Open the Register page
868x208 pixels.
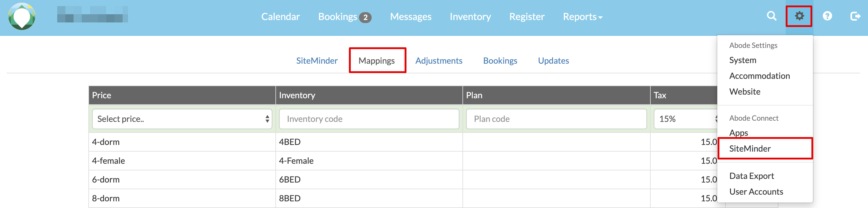click(x=527, y=17)
